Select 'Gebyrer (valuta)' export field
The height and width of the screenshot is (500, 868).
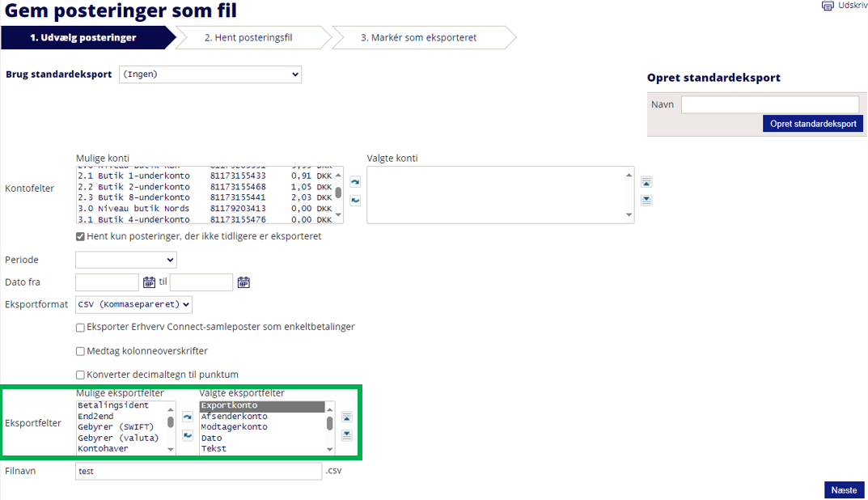pos(121,438)
